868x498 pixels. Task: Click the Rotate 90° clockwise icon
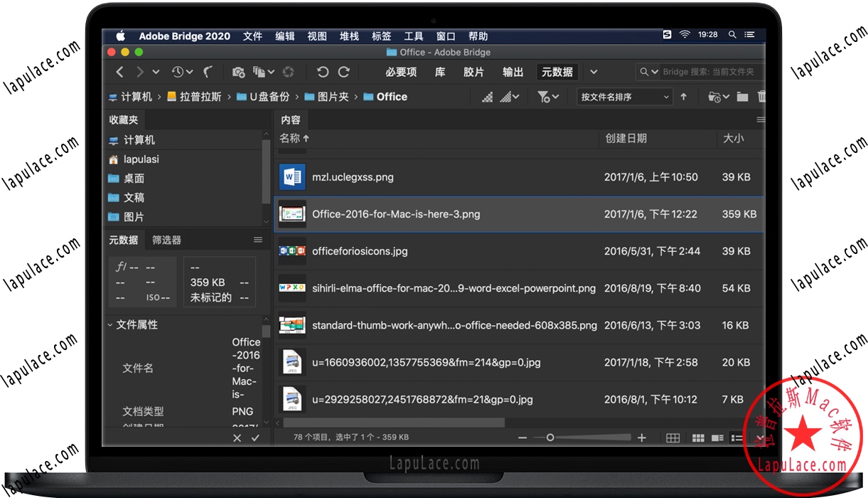[344, 71]
